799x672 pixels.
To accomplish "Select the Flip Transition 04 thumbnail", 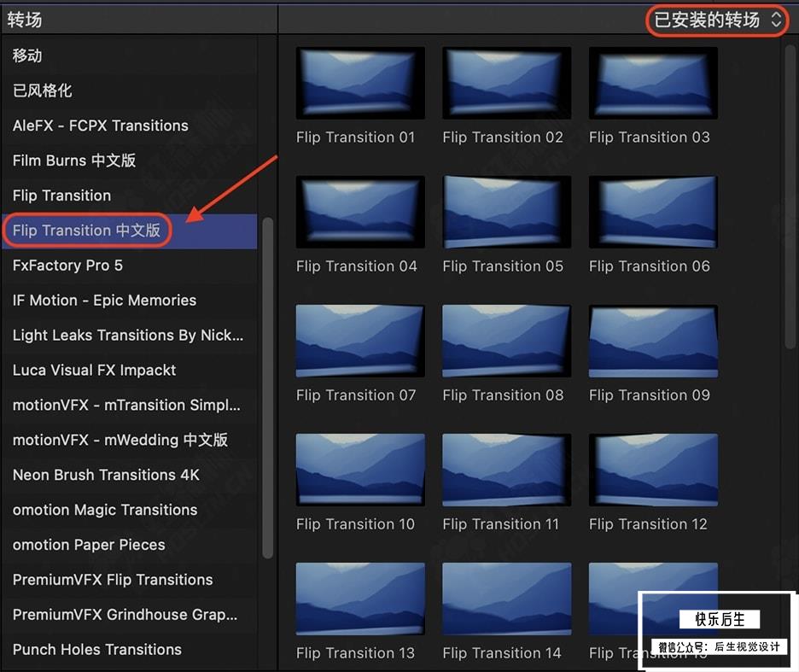I will [x=360, y=212].
